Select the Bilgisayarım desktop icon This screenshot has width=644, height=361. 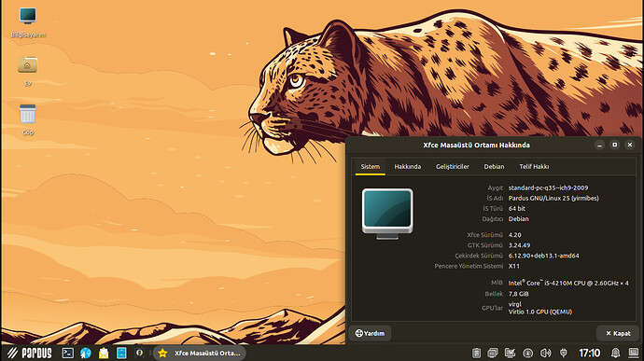[28, 22]
